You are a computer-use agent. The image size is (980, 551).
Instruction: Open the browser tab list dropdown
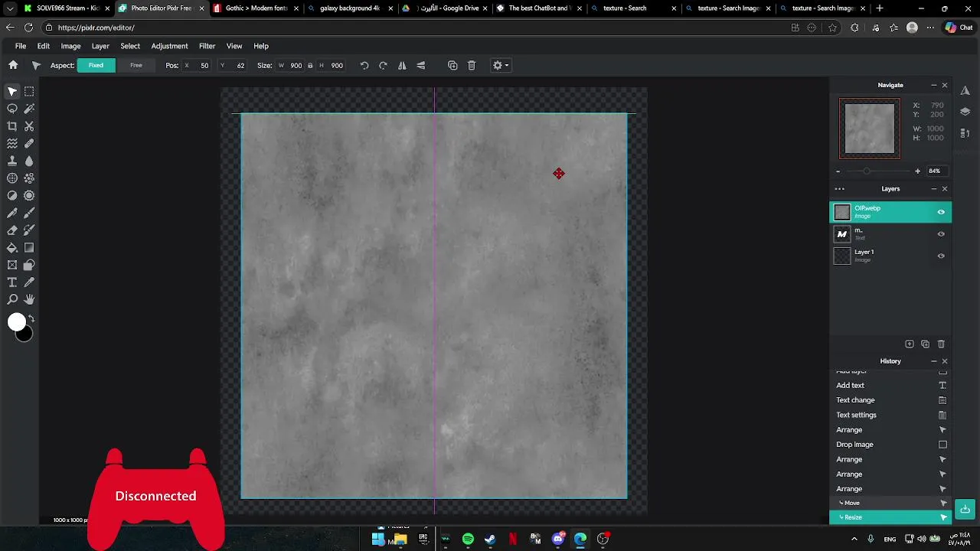(10, 8)
